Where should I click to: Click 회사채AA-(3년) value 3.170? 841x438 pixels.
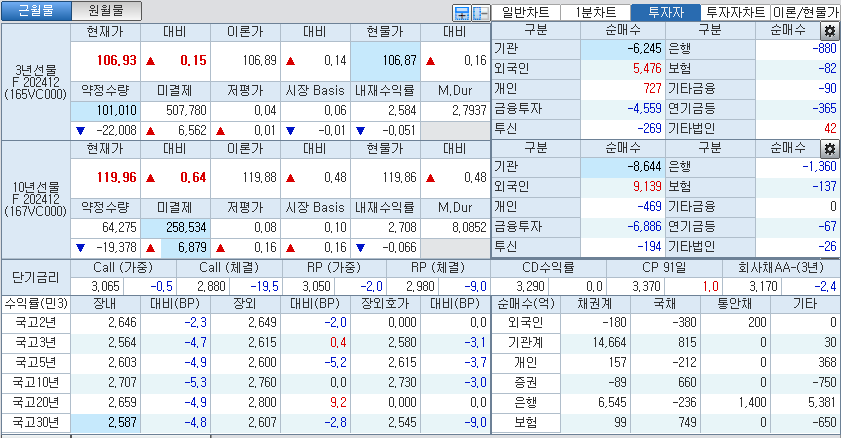pos(753,286)
